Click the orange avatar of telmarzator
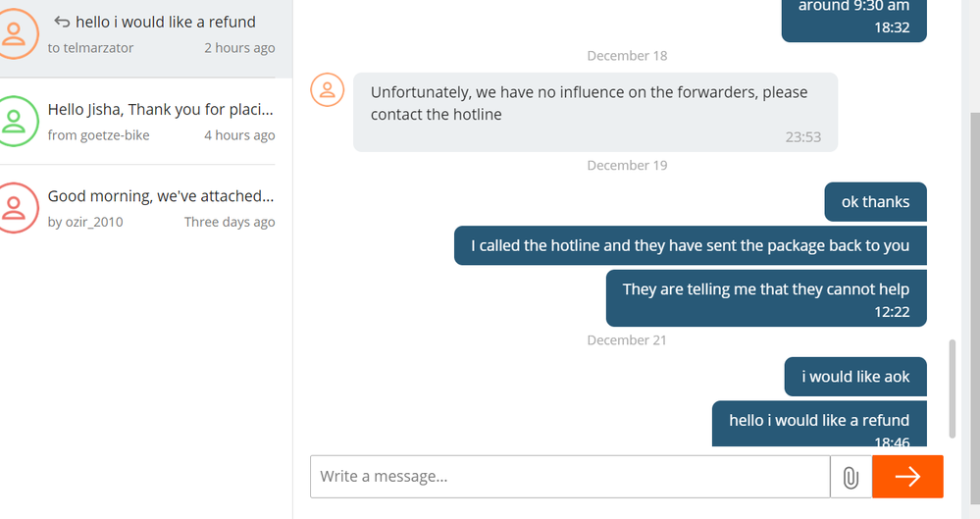Image resolution: width=980 pixels, height=519 pixels. 14,33
